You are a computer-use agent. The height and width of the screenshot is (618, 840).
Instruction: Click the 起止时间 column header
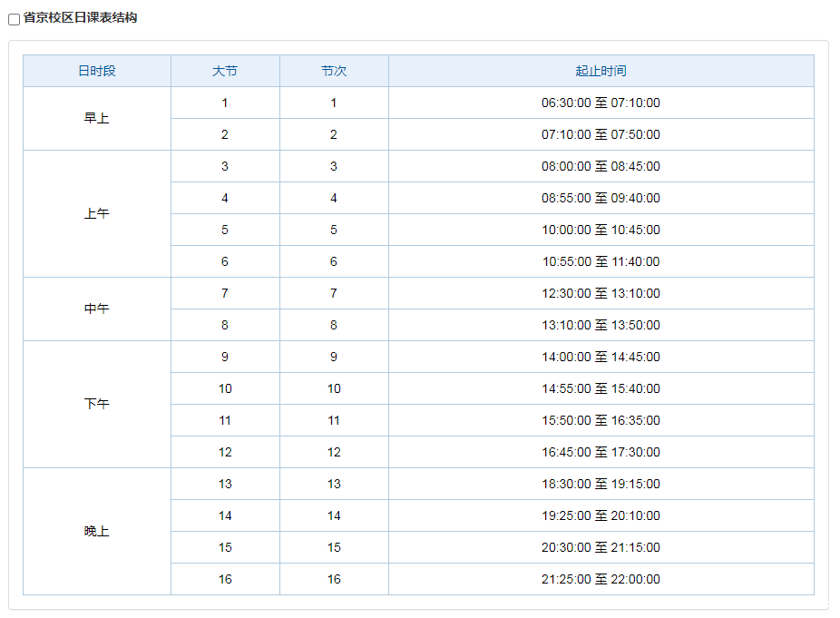[x=601, y=71]
